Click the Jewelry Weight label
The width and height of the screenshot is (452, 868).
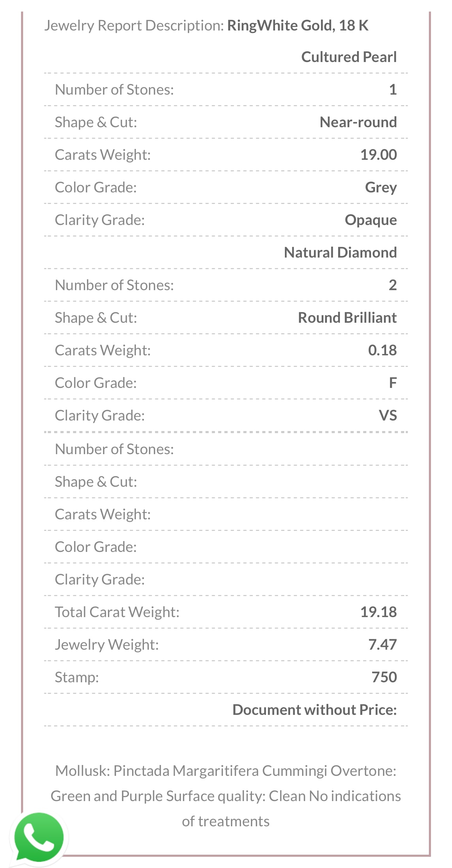[x=107, y=645]
